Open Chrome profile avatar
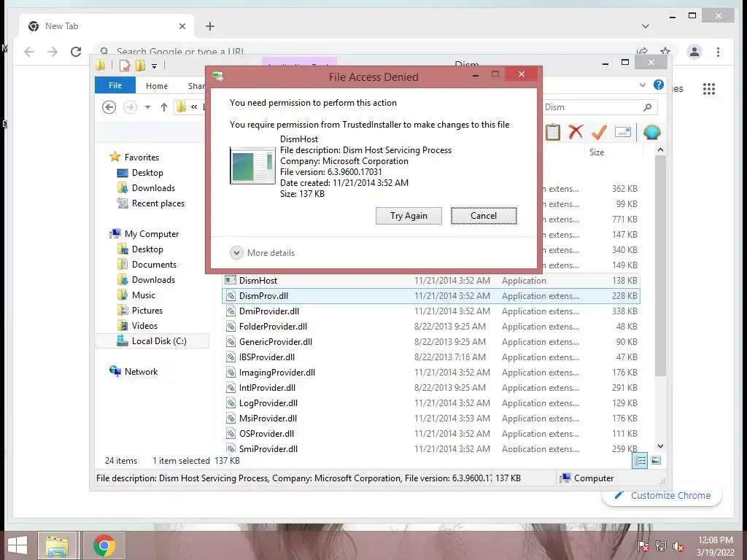 tap(694, 52)
